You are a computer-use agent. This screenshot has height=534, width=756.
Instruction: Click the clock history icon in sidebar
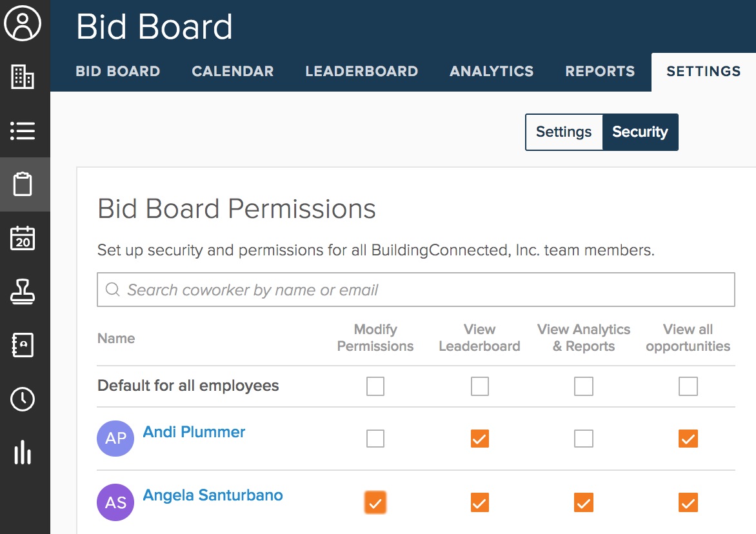(23, 399)
